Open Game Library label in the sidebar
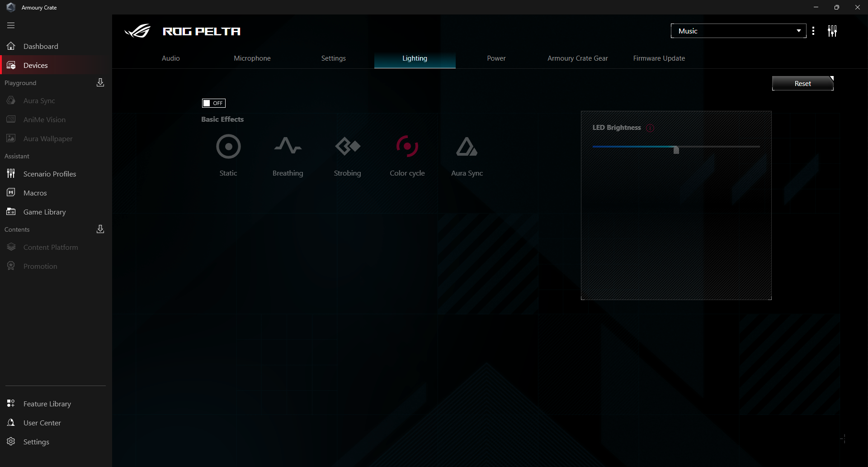Image resolution: width=868 pixels, height=467 pixels. tap(45, 212)
